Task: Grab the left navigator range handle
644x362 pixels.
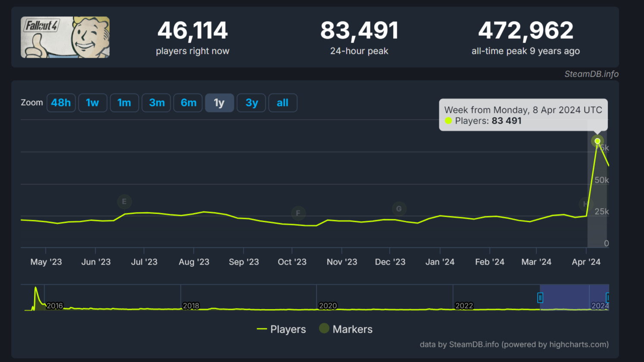Action: pyautogui.click(x=540, y=297)
